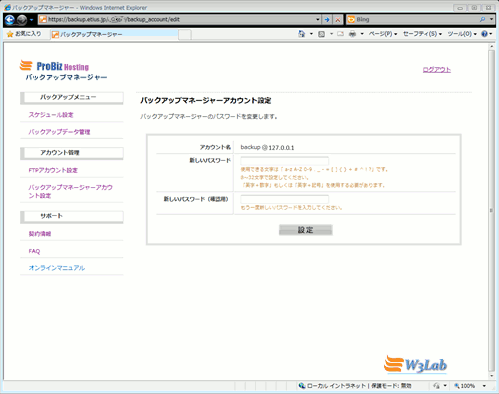Image resolution: width=499 pixels, height=394 pixels.
Task: Open the recent pages dropdown next to Forward
Action: point(31,20)
